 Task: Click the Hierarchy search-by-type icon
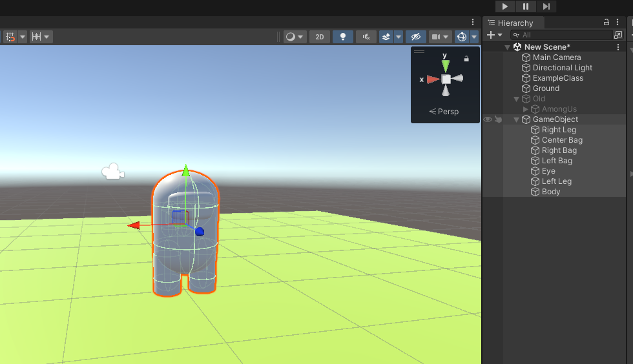pos(618,35)
